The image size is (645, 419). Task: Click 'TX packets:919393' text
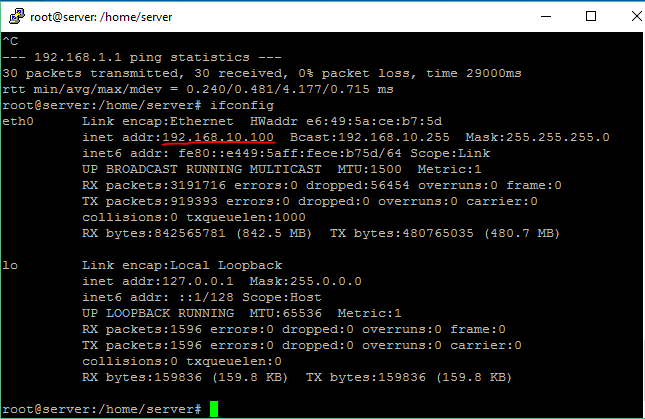[x=150, y=201]
